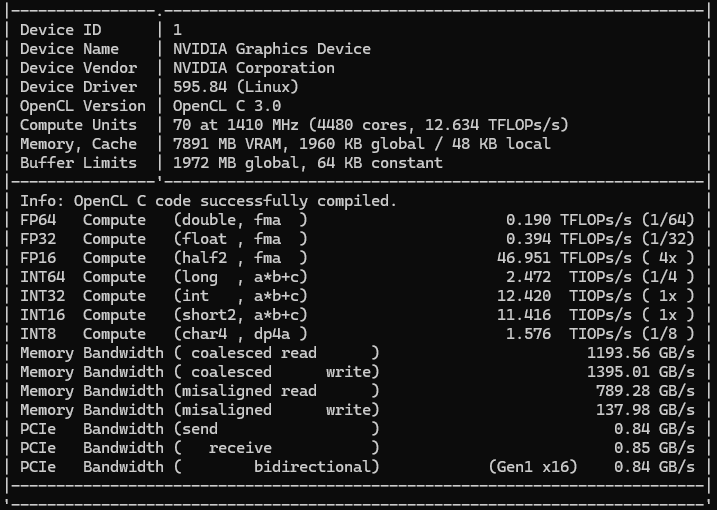Click the NVIDIA Corporation vendor text

[x=254, y=68]
